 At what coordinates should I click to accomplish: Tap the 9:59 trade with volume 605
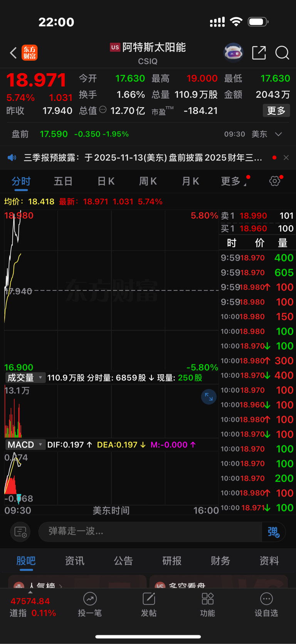pyautogui.click(x=257, y=272)
